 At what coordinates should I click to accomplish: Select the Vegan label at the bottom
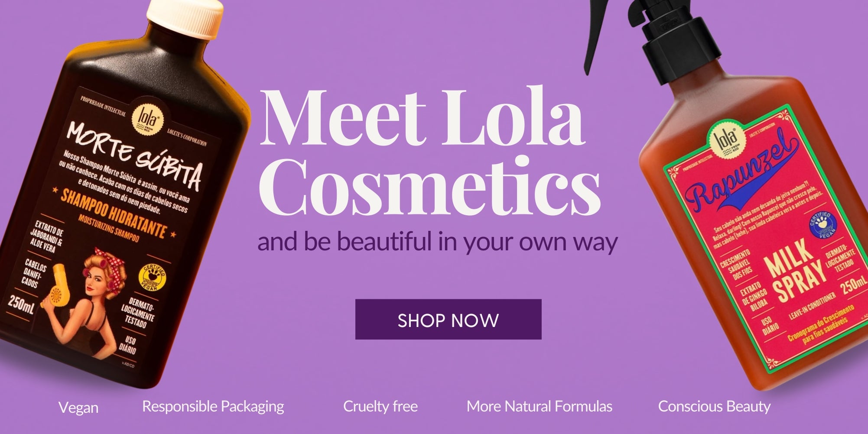(78, 408)
